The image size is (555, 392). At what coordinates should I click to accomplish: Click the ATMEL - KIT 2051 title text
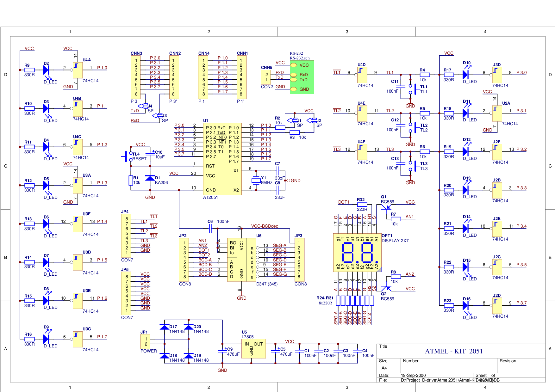453,351
